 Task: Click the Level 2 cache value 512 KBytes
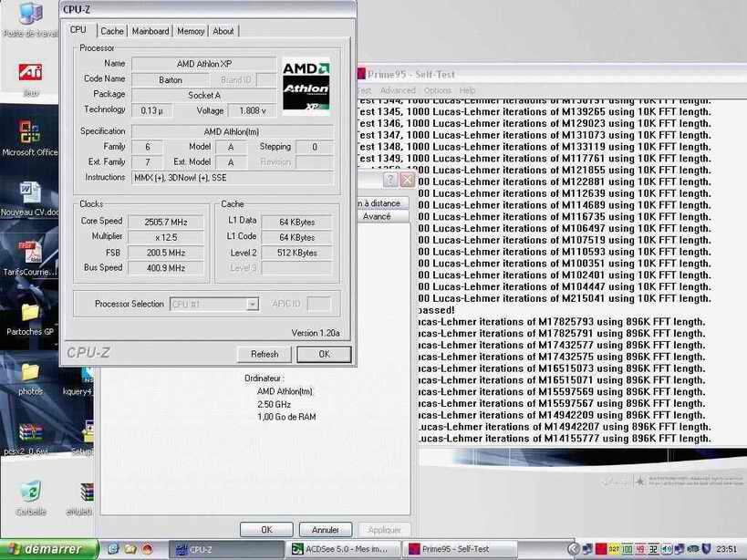tap(296, 253)
